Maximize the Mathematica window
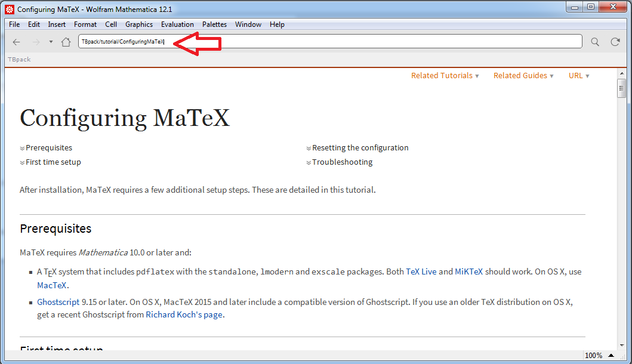 pos(591,7)
